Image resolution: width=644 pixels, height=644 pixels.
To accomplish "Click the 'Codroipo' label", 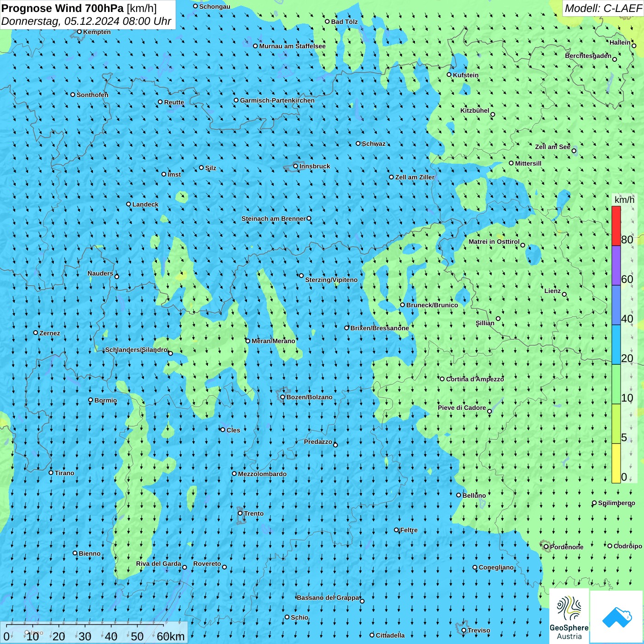I will tap(628, 546).
